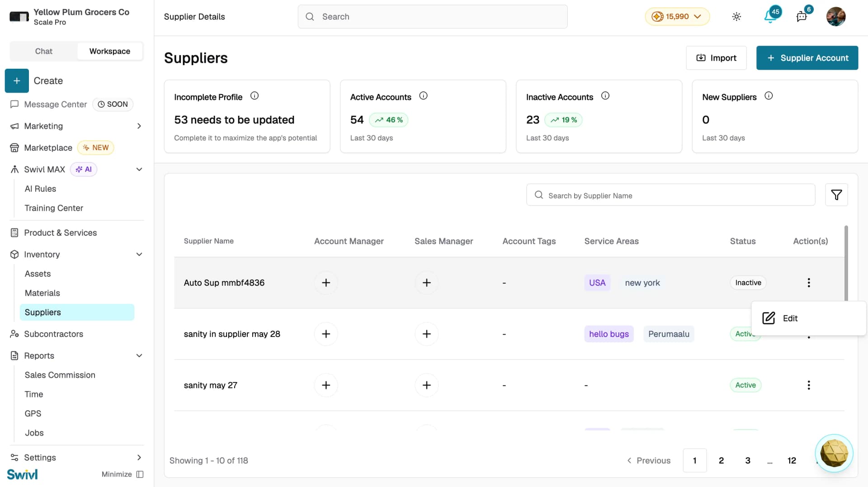The image size is (868, 487).
Task: Toggle the light/dark theme sun icon
Action: click(736, 17)
